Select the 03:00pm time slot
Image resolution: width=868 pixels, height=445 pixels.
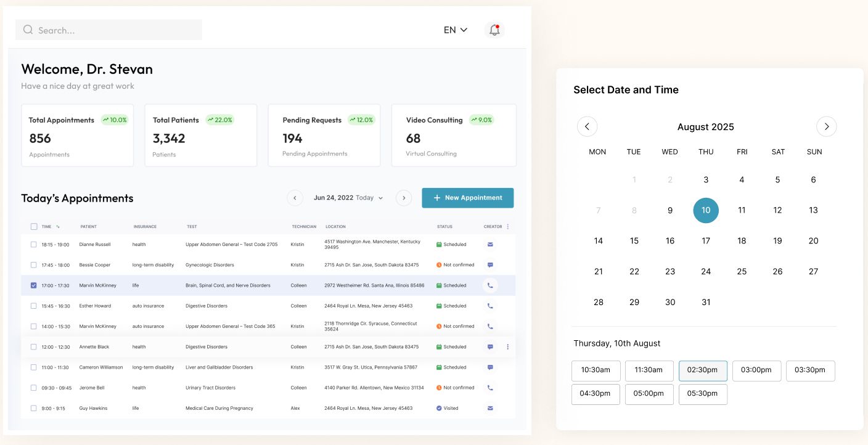pyautogui.click(x=756, y=370)
